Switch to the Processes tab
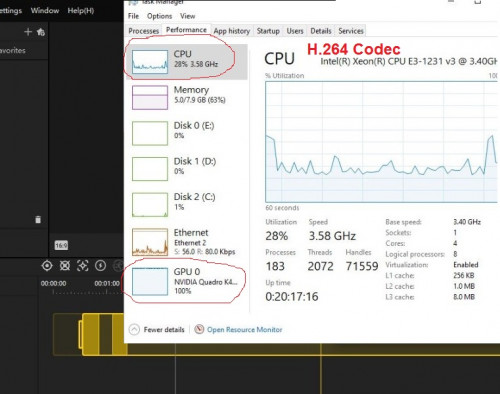Screen dimensions: 500x394 [144, 31]
